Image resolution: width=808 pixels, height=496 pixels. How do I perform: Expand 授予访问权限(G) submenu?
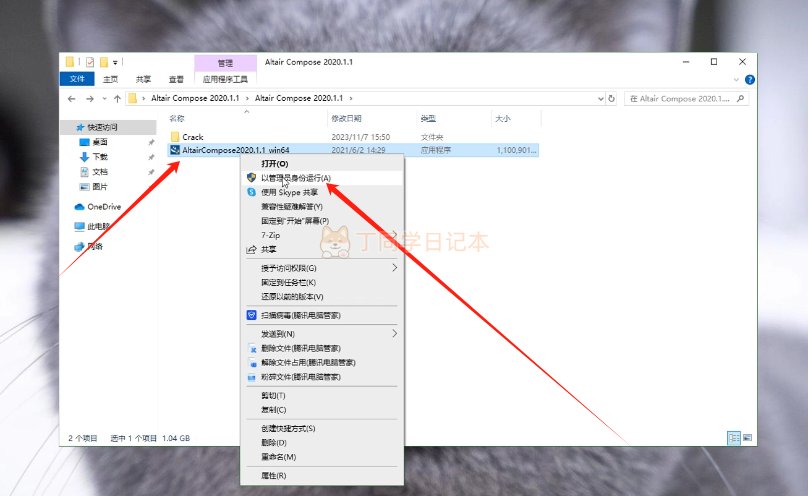coord(322,268)
